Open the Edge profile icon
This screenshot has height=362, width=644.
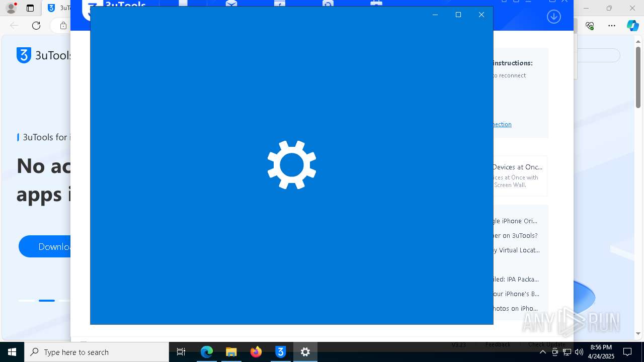(x=11, y=8)
